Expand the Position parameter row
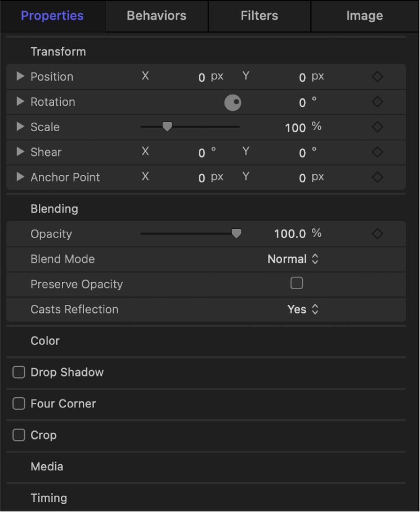The height and width of the screenshot is (512, 420). (20, 77)
